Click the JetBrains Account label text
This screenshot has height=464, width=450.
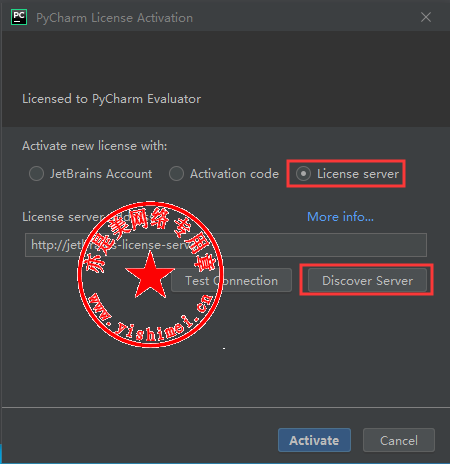click(101, 174)
